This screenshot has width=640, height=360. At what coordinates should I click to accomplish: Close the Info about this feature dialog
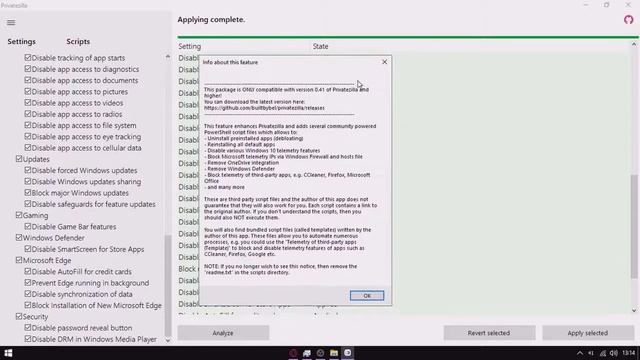coord(384,62)
